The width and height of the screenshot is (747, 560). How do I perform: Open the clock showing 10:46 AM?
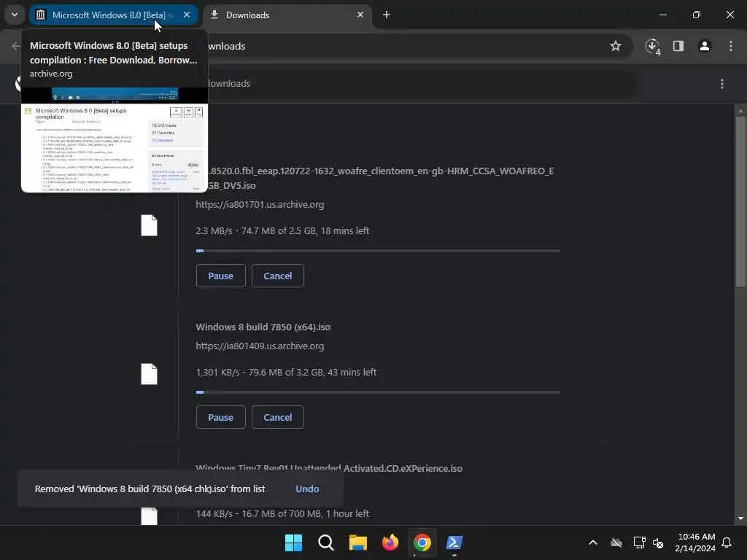point(695,542)
